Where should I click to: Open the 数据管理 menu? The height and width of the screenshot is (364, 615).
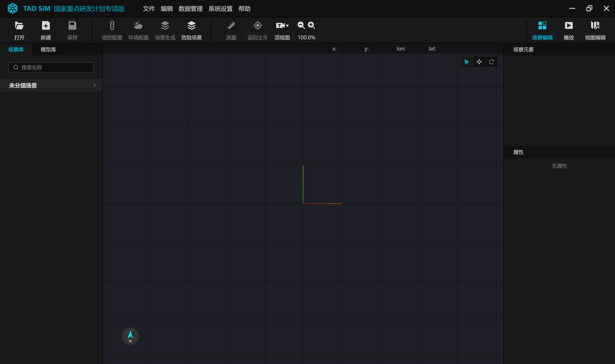pos(191,9)
